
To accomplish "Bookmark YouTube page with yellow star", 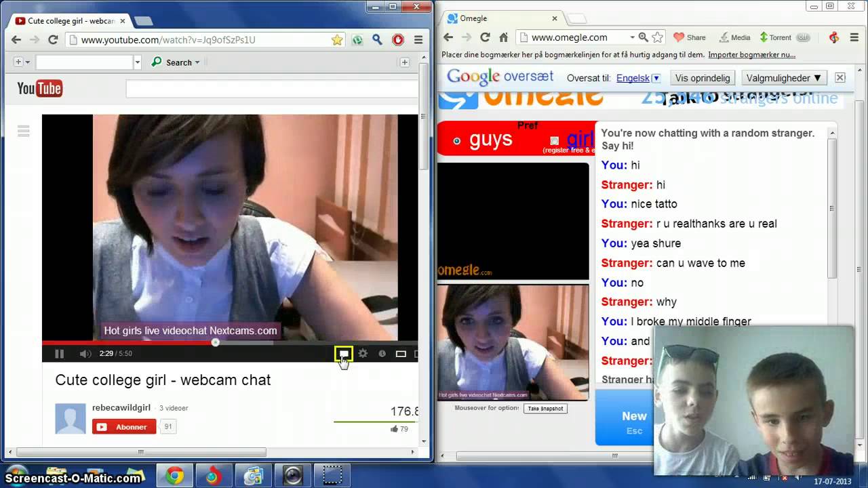I will point(337,40).
